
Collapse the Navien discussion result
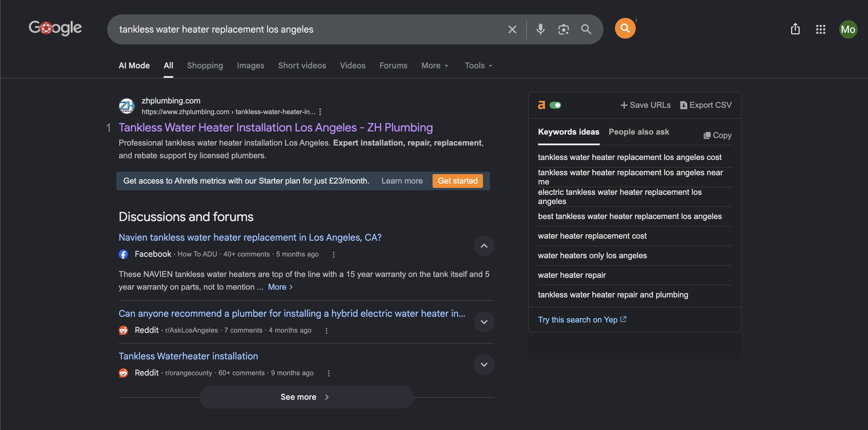[484, 246]
